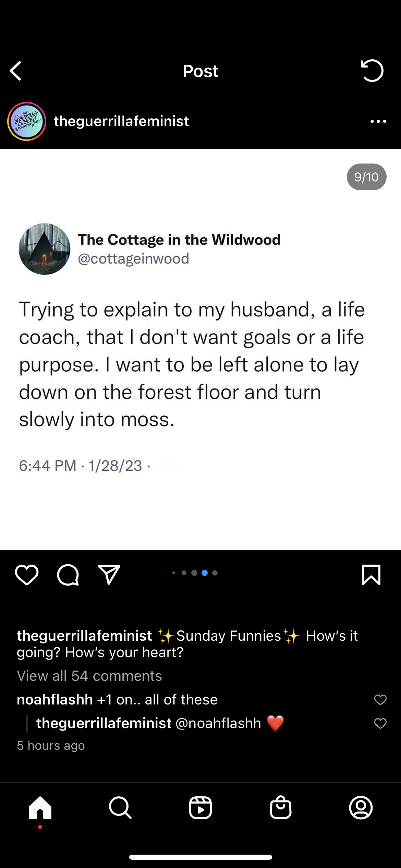The height and width of the screenshot is (868, 401).
Task: Open the Profile tab
Action: coord(361,808)
